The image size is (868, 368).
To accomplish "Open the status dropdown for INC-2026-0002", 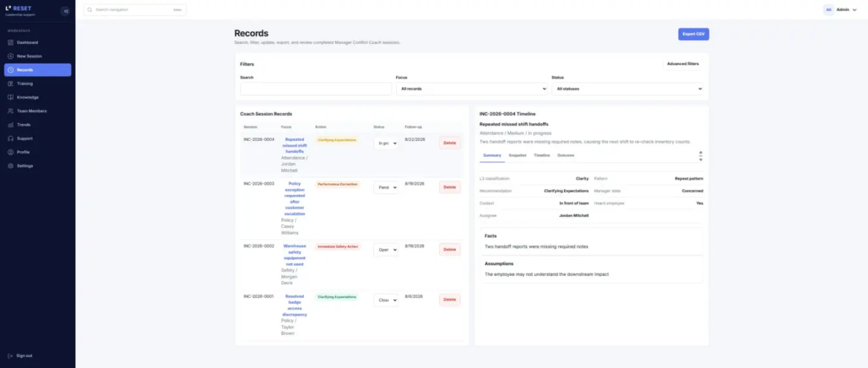I will point(386,249).
